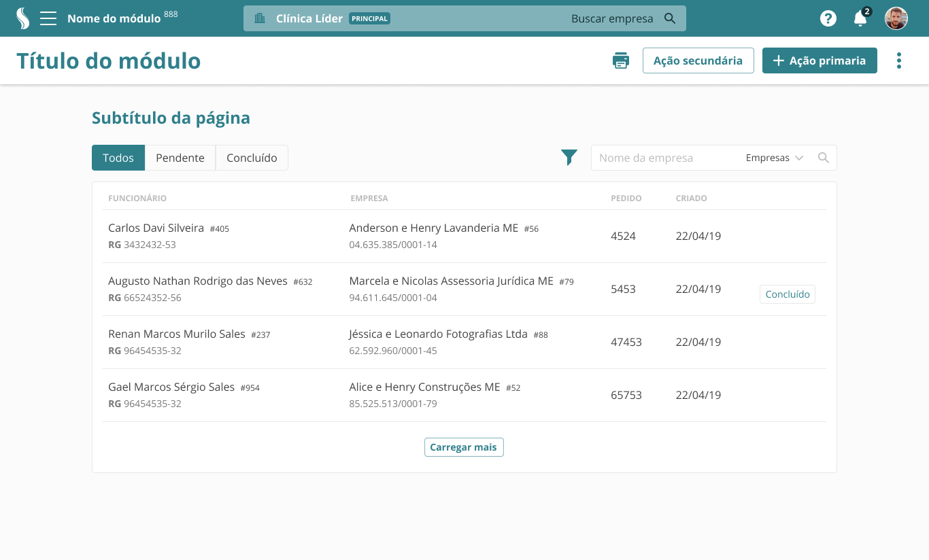Switch to the Pendente tab

(x=180, y=158)
